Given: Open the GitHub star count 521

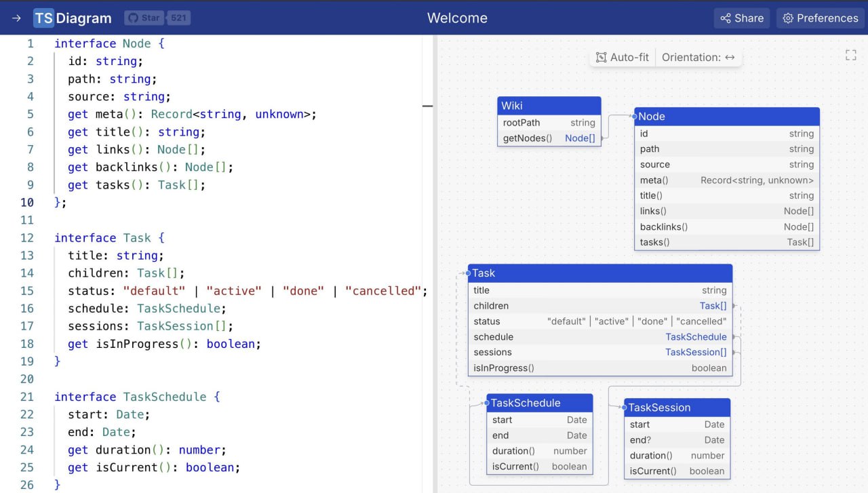Looking at the screenshot, I should [178, 18].
